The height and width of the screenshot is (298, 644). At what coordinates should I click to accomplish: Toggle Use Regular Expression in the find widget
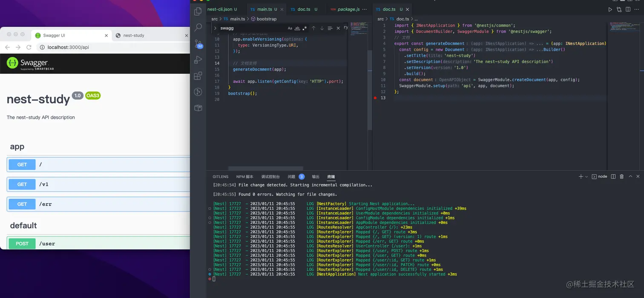(305, 28)
